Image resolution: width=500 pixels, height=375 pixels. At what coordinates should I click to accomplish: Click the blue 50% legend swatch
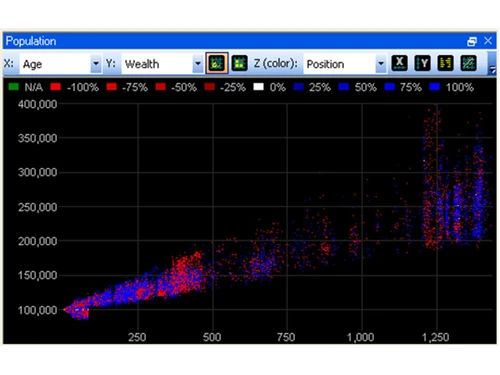coord(344,87)
